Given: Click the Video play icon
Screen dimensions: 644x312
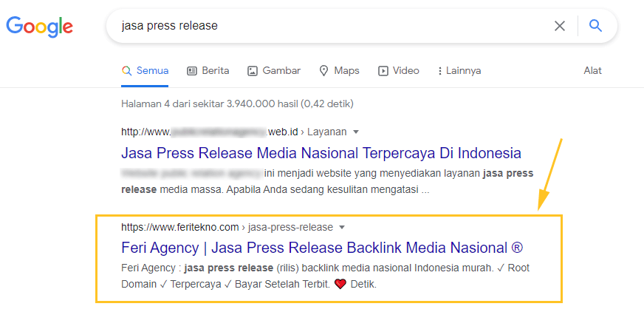Looking at the screenshot, I should click(x=383, y=71).
